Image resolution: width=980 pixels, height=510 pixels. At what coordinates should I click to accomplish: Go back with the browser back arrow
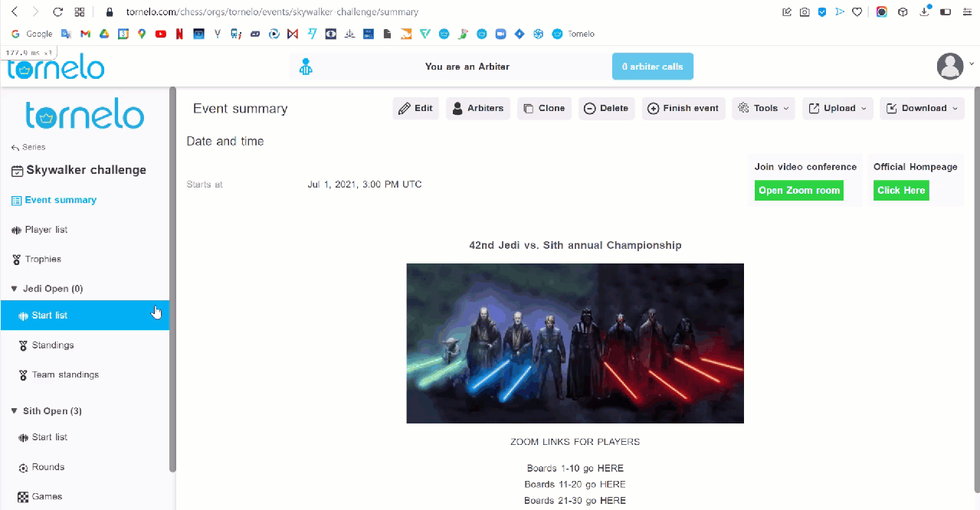[x=15, y=12]
